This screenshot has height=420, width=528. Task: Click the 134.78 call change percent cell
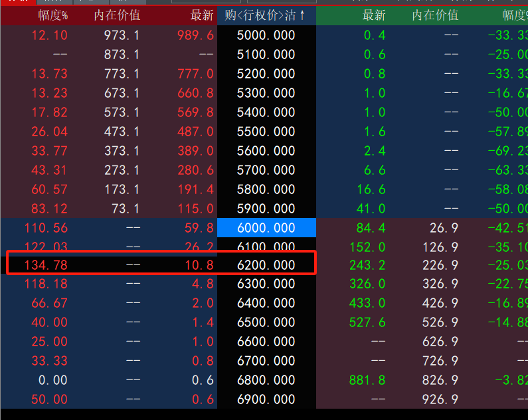46,266
